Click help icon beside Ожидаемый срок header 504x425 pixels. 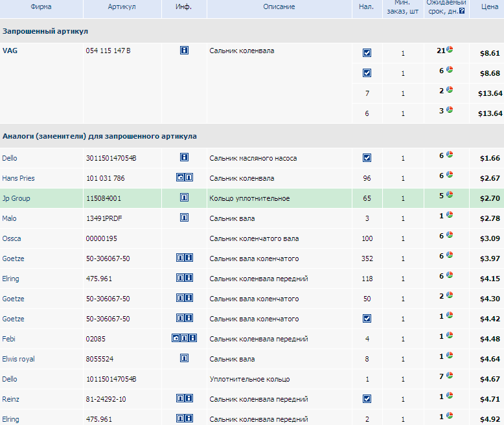[462, 11]
